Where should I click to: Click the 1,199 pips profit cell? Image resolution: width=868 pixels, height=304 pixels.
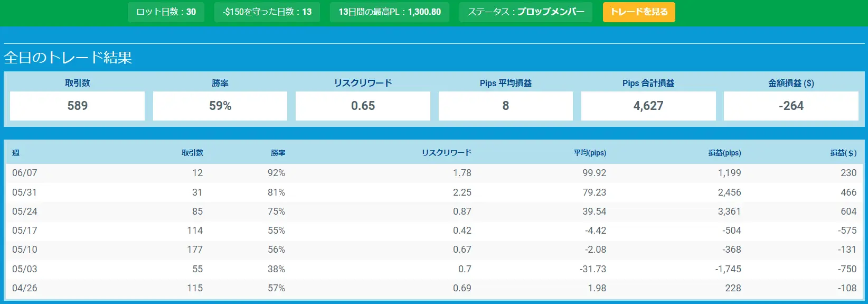tap(730, 173)
